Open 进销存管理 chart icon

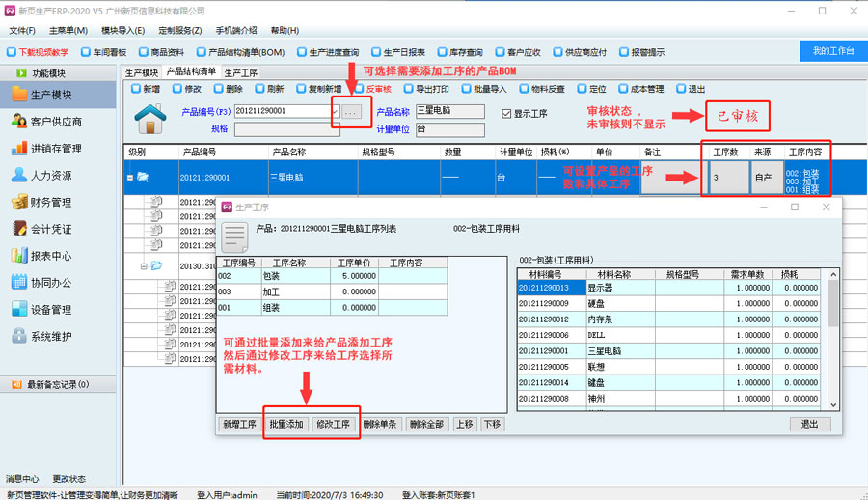(x=19, y=148)
